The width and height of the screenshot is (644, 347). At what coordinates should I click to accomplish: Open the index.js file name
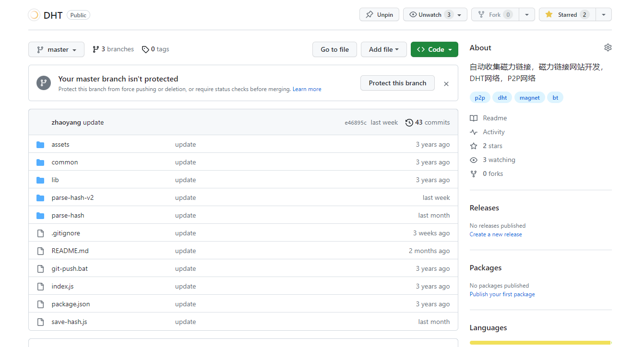click(x=62, y=287)
